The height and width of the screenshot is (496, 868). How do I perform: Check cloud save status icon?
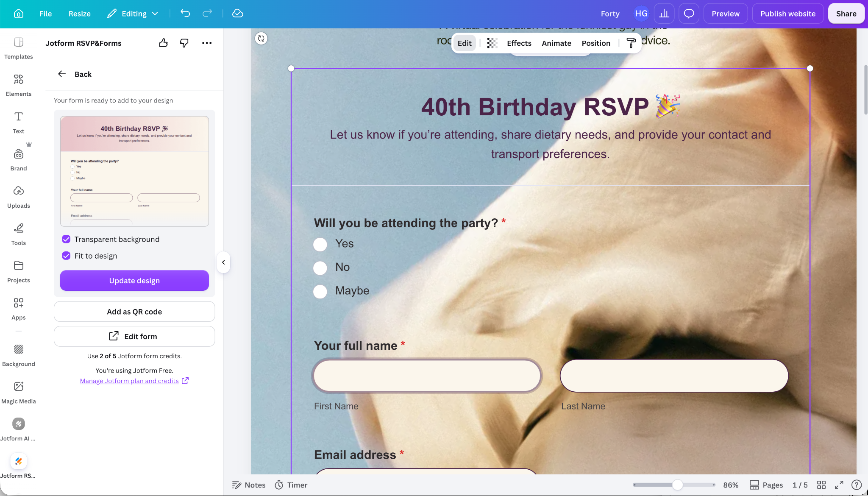[238, 14]
